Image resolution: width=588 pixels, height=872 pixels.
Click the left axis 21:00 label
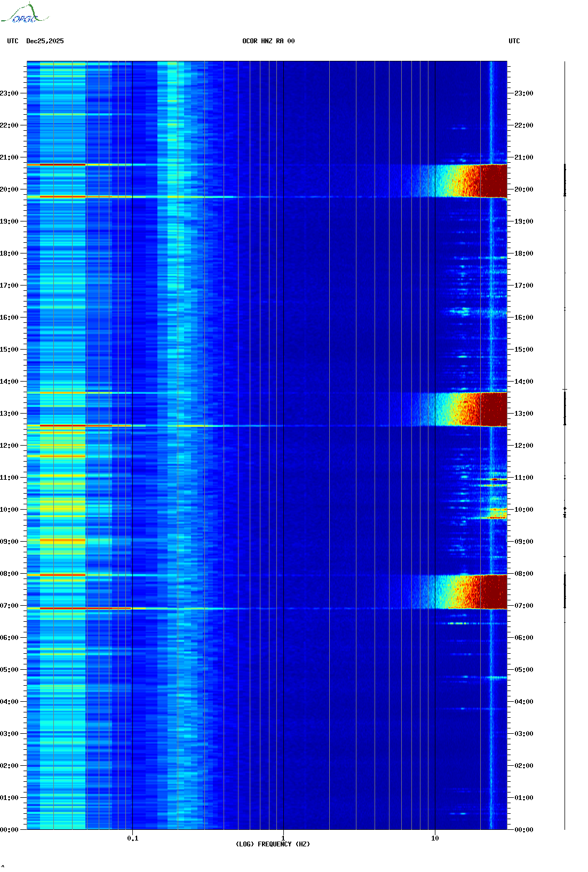point(9,157)
